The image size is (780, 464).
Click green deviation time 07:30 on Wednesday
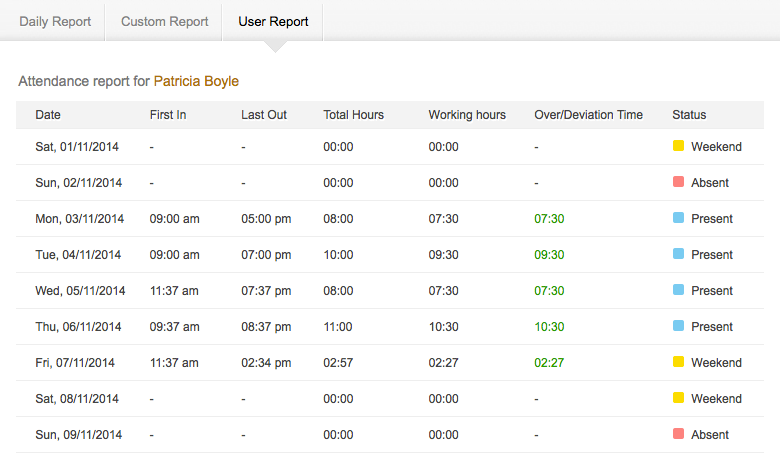pyautogui.click(x=549, y=290)
